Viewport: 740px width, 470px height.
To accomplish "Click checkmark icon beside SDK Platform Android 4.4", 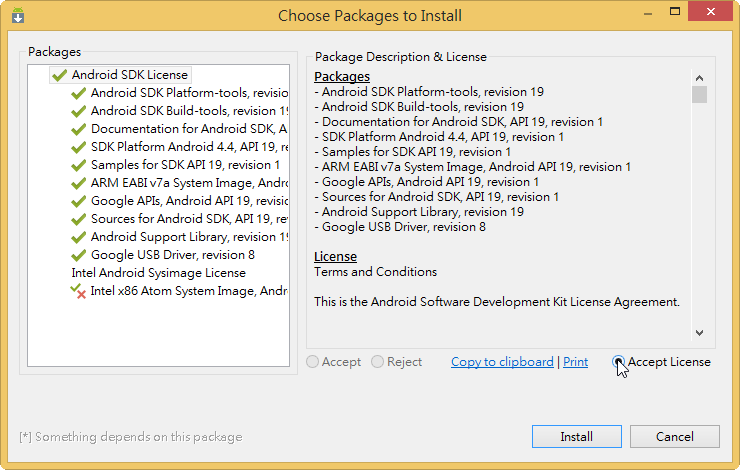I will pos(78,147).
